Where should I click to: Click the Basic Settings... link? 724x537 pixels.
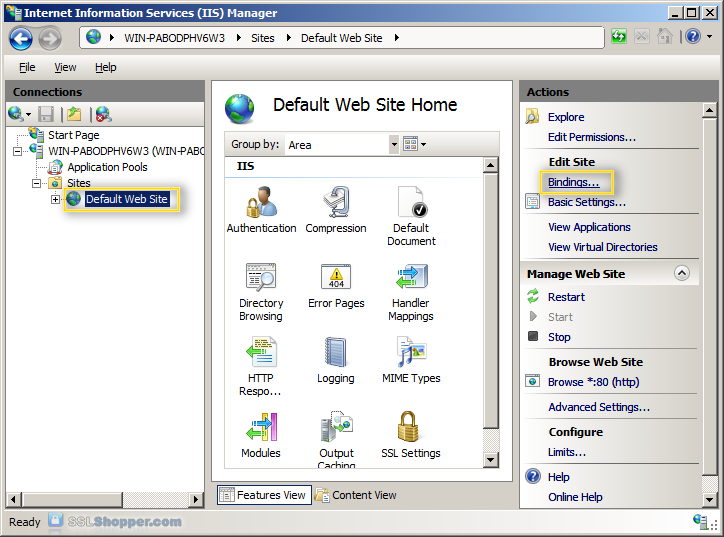[x=587, y=202]
